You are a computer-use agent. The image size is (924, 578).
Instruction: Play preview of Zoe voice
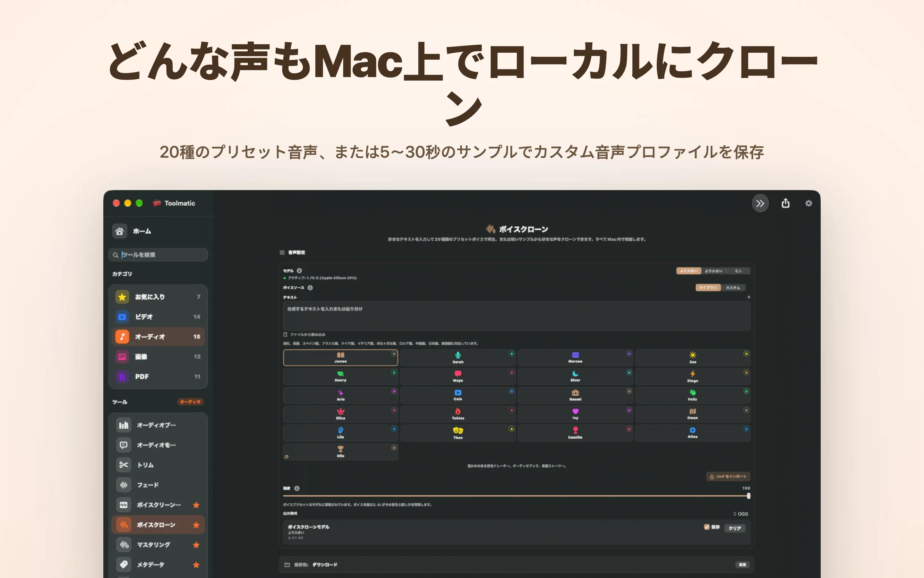[746, 354]
